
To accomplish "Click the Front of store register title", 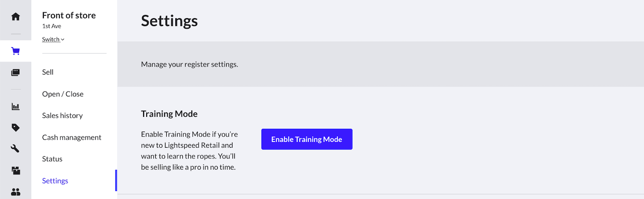I will click(x=69, y=16).
